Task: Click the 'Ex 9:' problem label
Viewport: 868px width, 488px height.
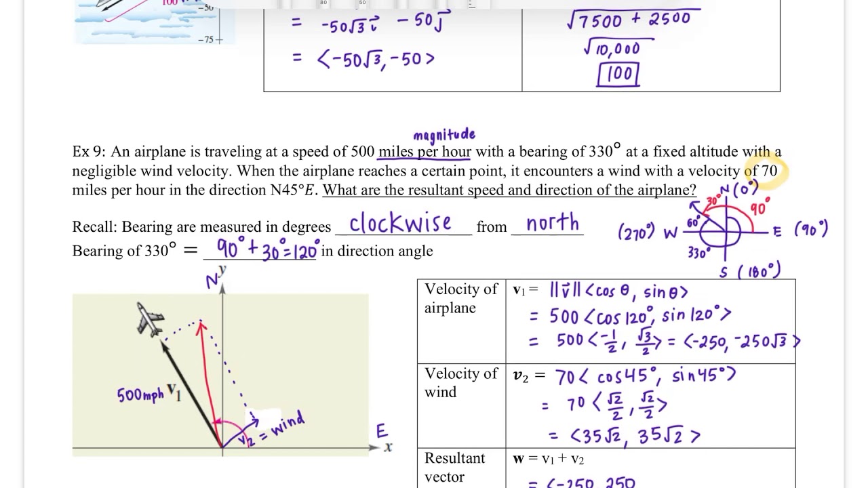Action: tap(89, 152)
